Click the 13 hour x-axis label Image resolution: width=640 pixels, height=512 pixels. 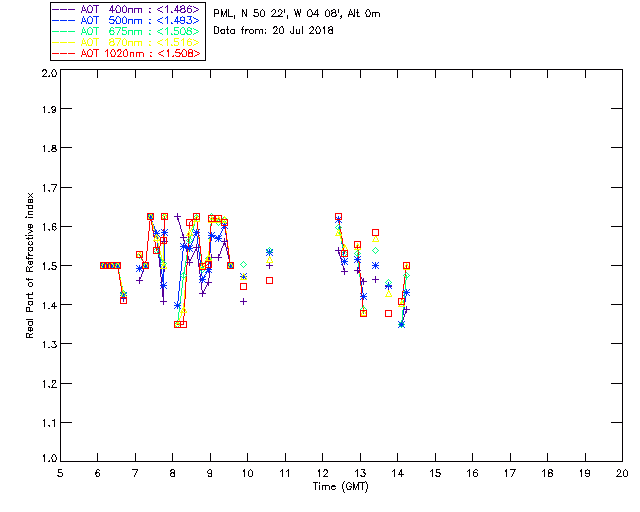coord(360,473)
